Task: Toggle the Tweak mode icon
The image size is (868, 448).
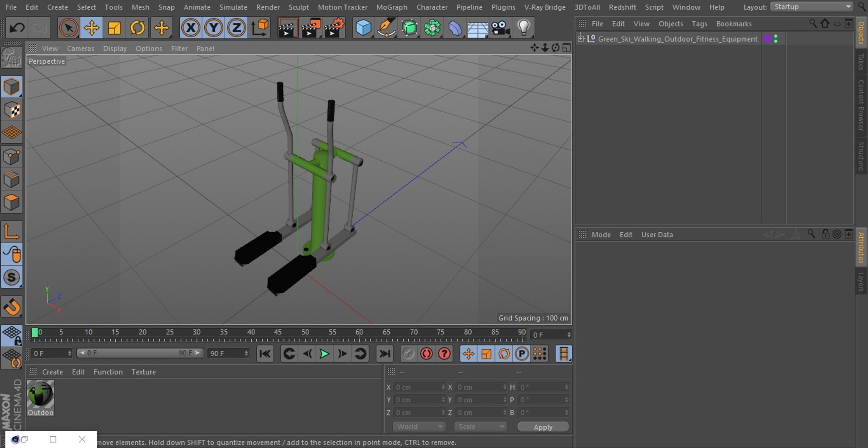Action: [x=12, y=255]
